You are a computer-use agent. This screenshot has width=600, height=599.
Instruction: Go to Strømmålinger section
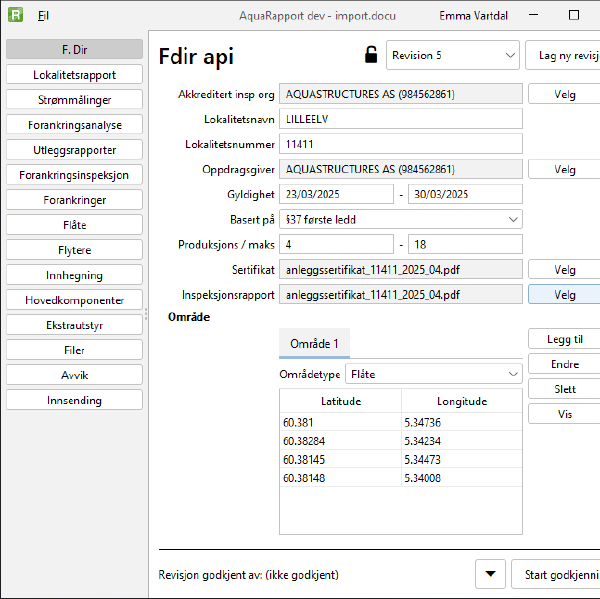point(74,100)
